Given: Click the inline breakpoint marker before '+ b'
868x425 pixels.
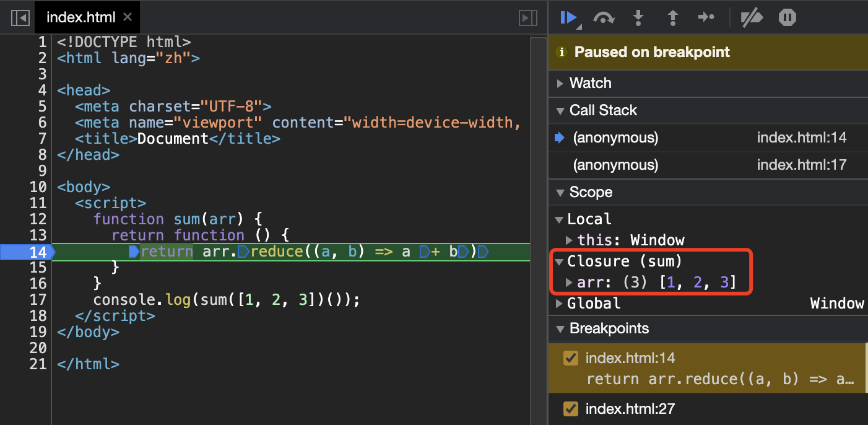Looking at the screenshot, I should (424, 252).
